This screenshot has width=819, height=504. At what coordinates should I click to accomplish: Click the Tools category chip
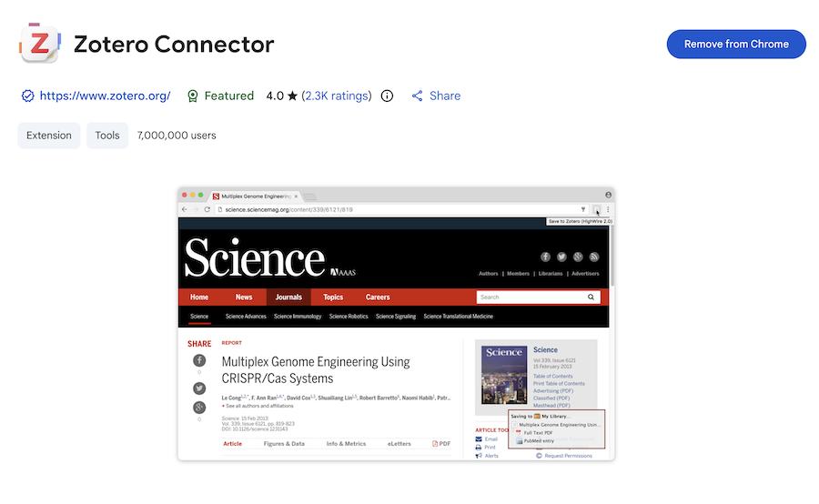[x=107, y=136]
